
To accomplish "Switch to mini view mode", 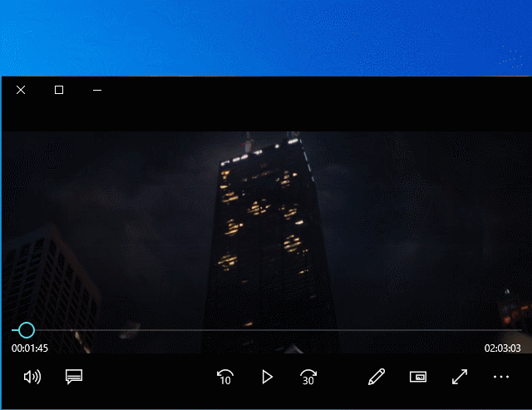I will point(418,377).
